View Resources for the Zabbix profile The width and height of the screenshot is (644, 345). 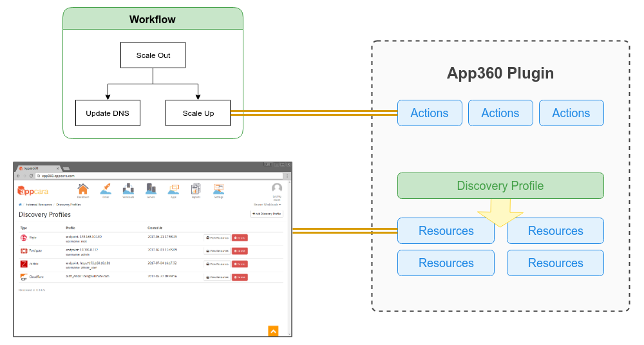pyautogui.click(x=217, y=264)
